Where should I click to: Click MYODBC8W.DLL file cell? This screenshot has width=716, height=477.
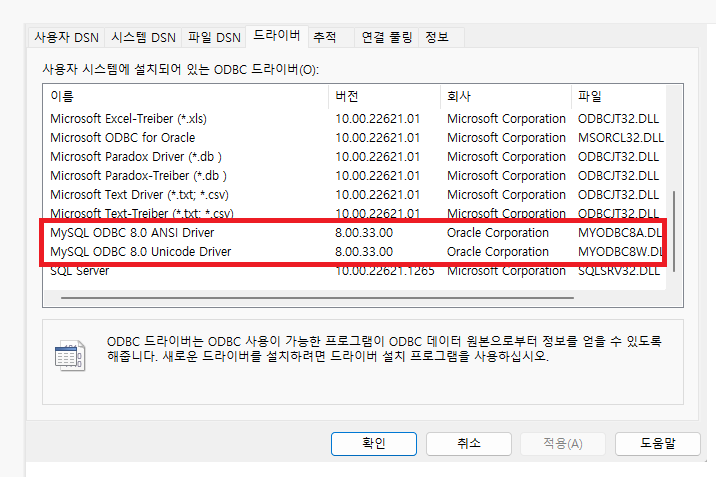620,252
